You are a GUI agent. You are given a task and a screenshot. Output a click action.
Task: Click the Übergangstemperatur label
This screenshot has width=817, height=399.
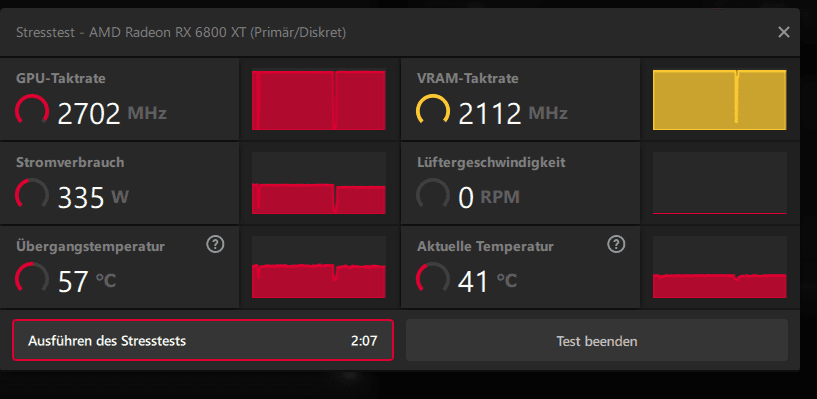tap(91, 246)
